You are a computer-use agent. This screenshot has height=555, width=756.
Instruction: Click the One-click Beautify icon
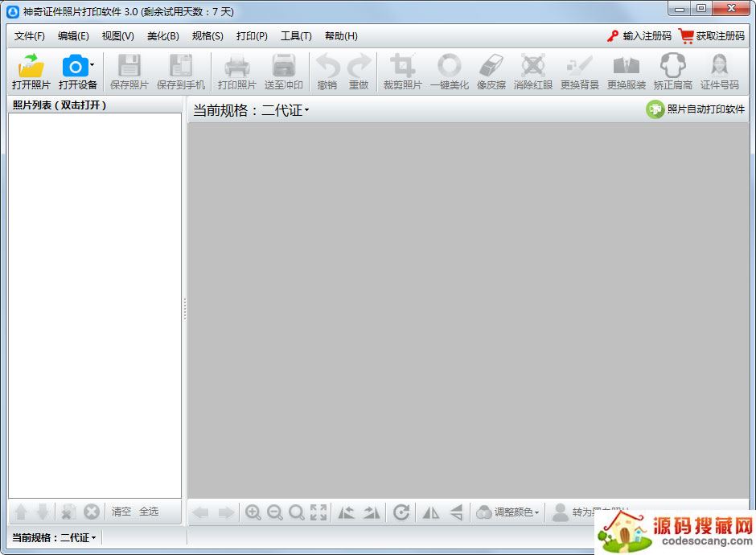pos(449,67)
